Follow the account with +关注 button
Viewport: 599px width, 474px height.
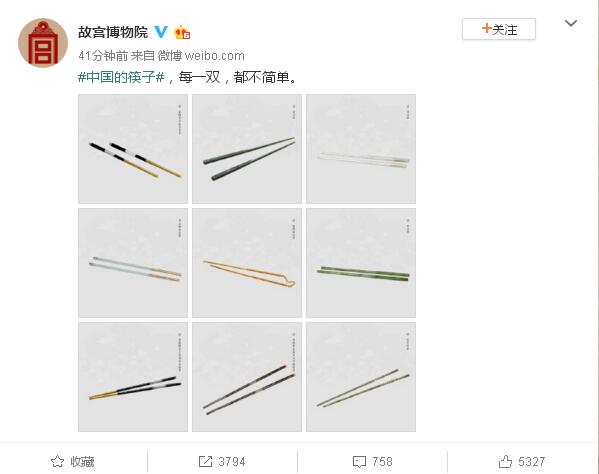499,29
